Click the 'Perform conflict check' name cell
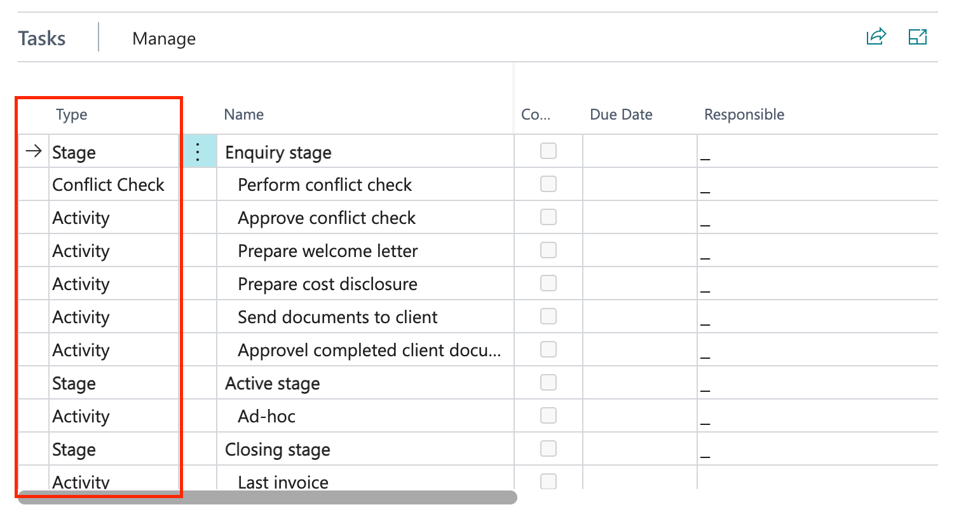This screenshot has width=980, height=514. tap(365, 184)
